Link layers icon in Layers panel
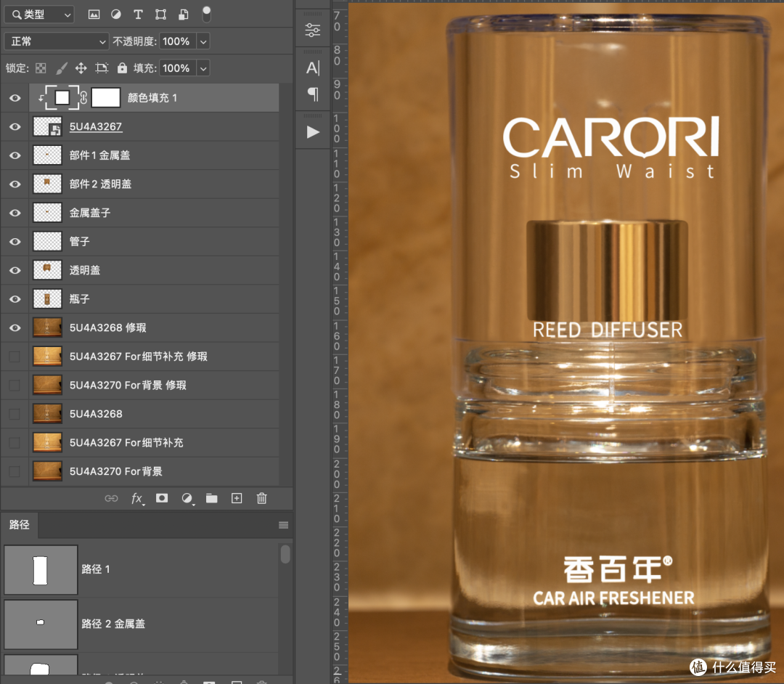 [111, 498]
